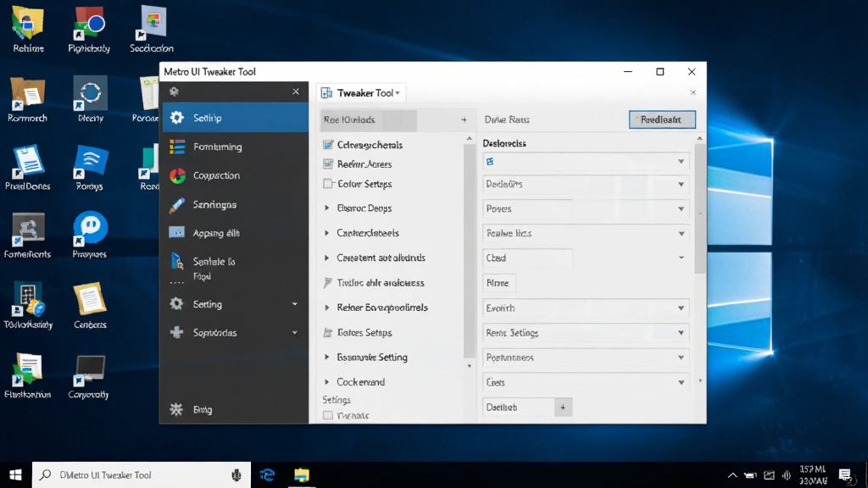Expand the Etsnroc Deqps tree row
868x488 pixels.
coord(326,208)
